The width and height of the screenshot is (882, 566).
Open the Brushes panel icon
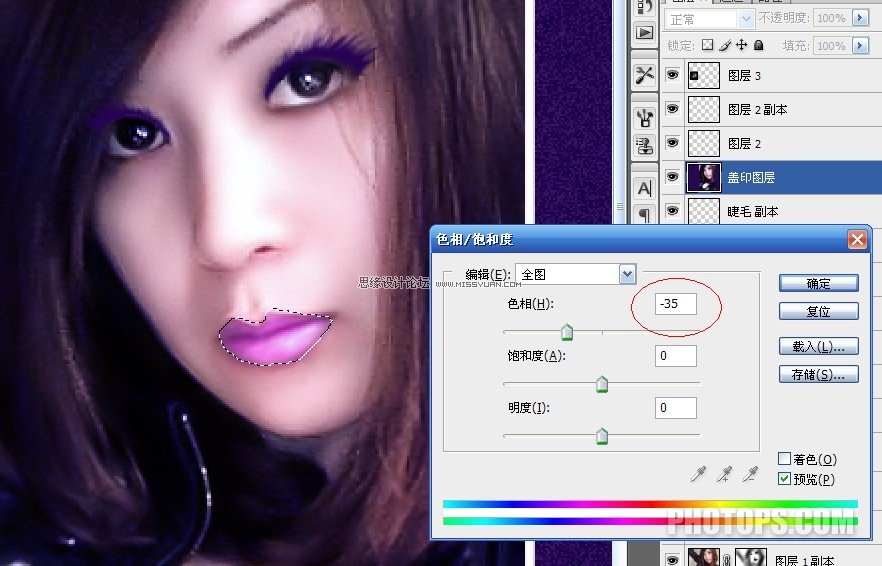pyautogui.click(x=645, y=118)
